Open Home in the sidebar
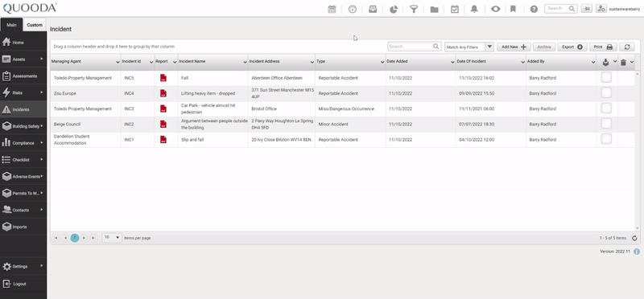 [23, 43]
